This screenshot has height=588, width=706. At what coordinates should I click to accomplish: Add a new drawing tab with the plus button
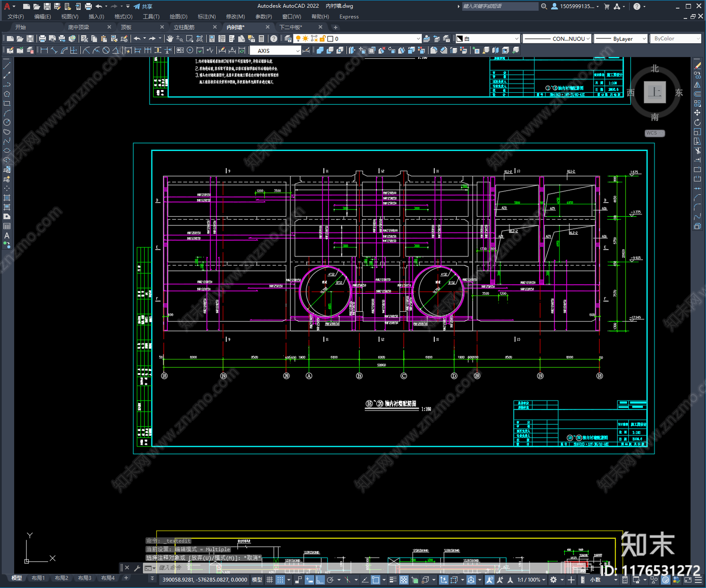point(335,27)
